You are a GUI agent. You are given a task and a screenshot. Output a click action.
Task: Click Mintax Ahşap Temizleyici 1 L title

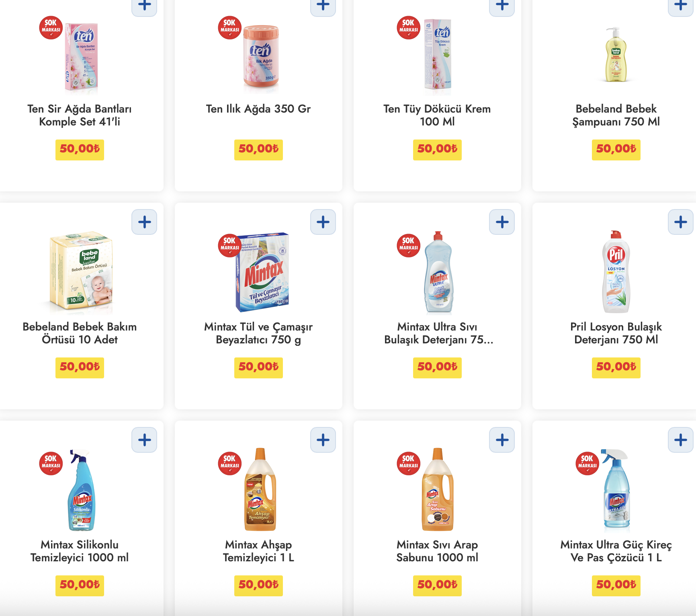(258, 551)
